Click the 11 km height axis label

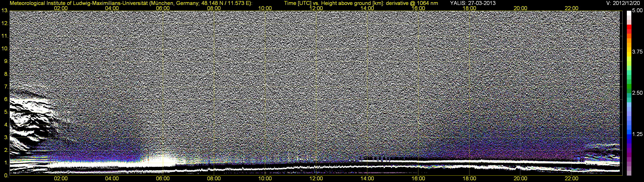(5, 36)
